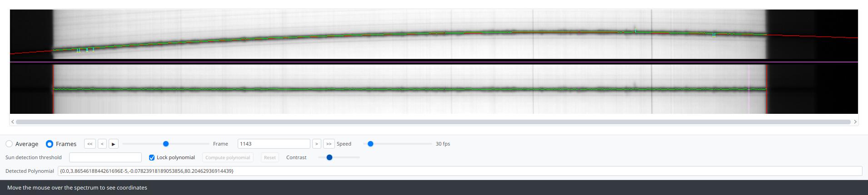Click the upper curved spectrum image
Screen dimensions: 868x195
tap(434, 34)
